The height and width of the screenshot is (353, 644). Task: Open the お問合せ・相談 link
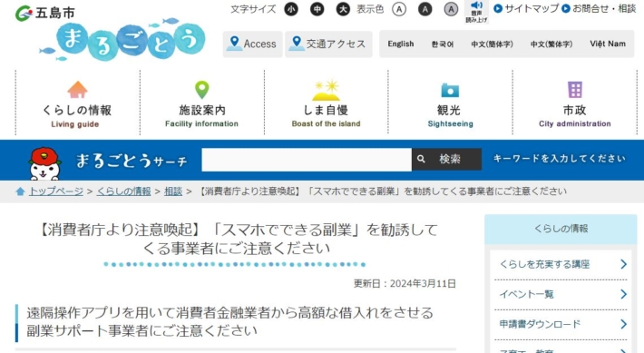[x=599, y=8]
